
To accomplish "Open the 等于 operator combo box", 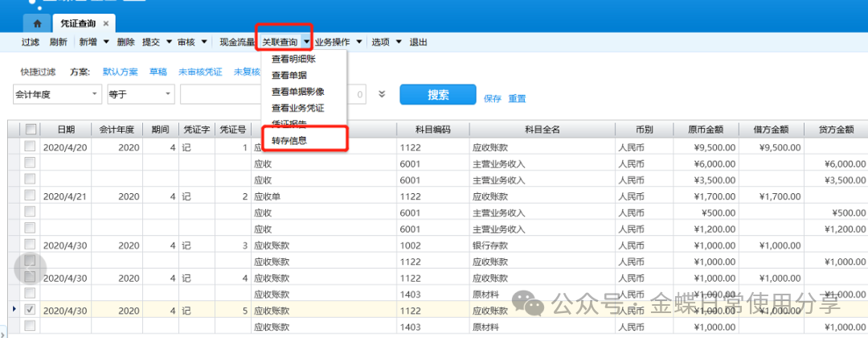I will coord(140,95).
